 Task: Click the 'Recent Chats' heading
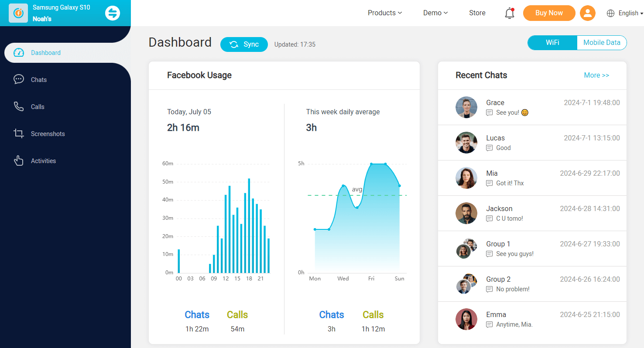[481, 75]
